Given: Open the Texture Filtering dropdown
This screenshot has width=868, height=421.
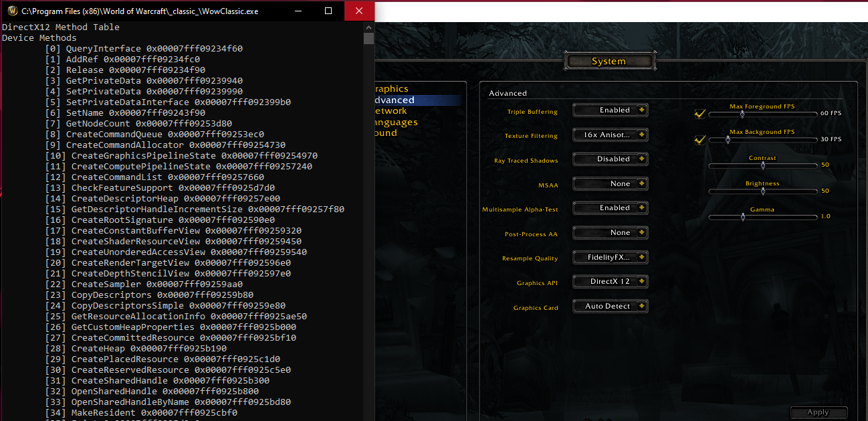Looking at the screenshot, I should coord(609,135).
